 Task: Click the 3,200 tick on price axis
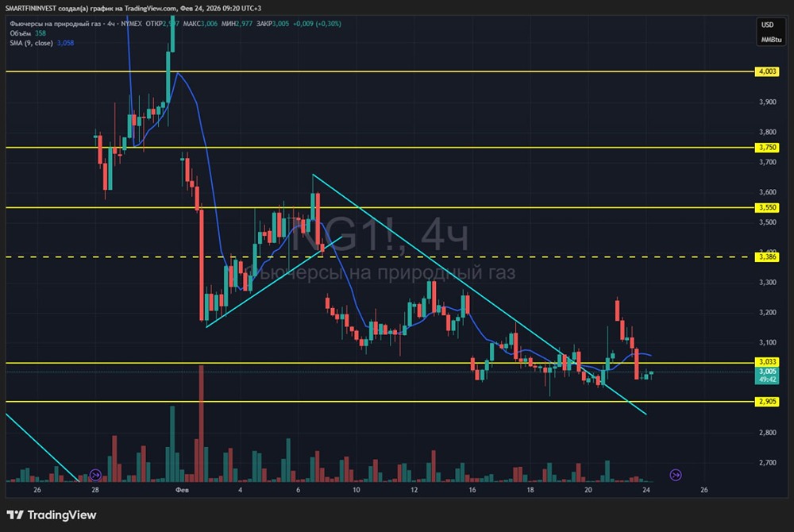tap(768, 312)
